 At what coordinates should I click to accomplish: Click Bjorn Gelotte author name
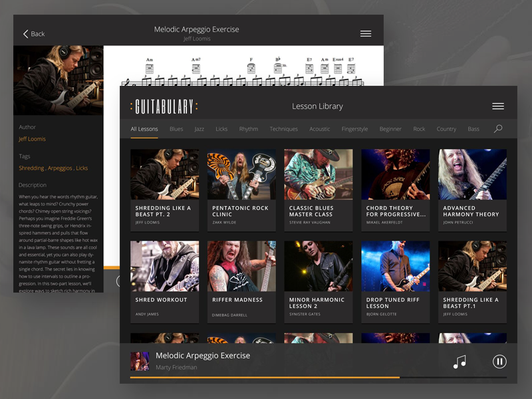pos(381,314)
